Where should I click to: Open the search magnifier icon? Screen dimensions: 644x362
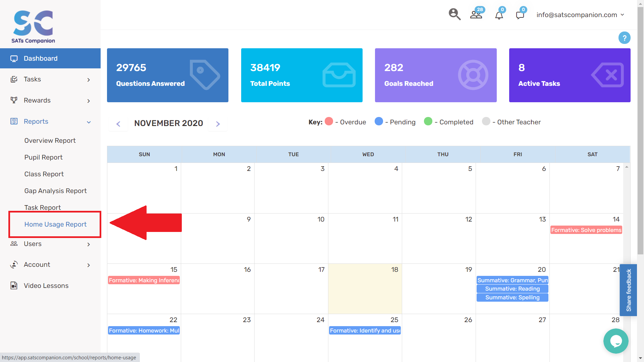click(454, 14)
